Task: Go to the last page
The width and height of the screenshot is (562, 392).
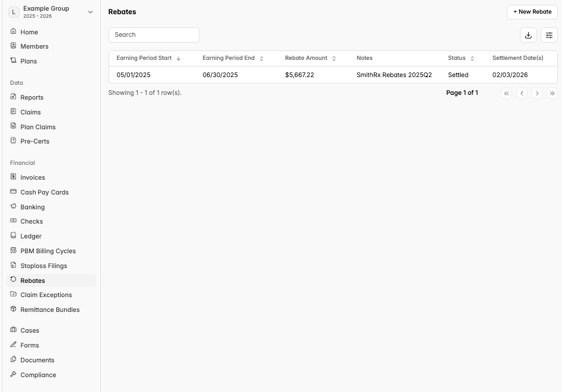Action: (552, 93)
